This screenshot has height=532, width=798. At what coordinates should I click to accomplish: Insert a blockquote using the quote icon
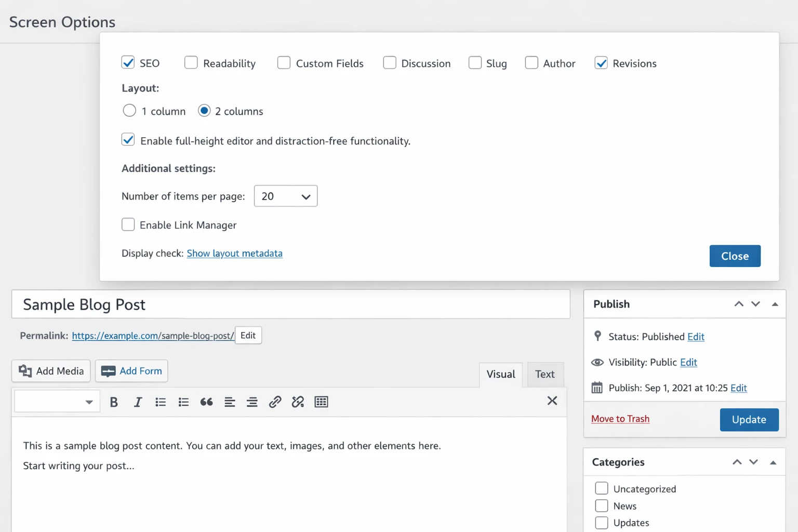click(x=206, y=402)
